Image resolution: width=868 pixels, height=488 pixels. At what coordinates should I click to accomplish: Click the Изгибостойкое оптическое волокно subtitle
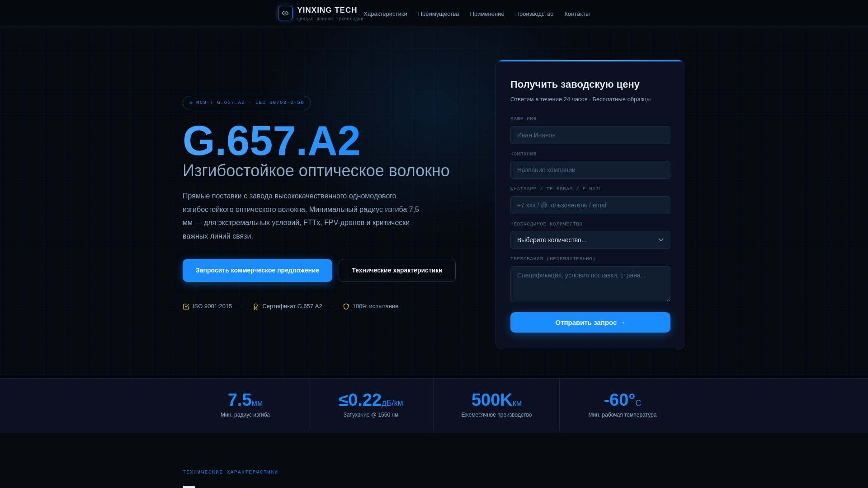[x=316, y=171]
